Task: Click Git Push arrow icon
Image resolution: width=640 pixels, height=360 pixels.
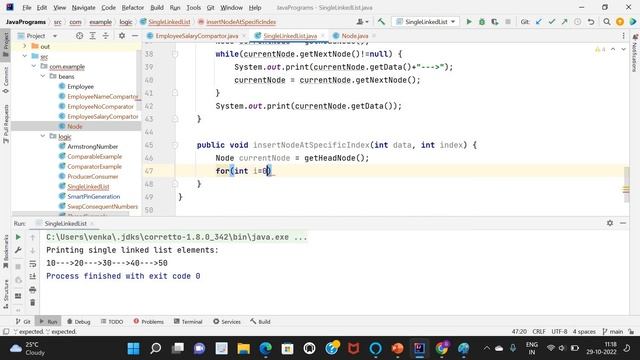Action: tap(564, 22)
